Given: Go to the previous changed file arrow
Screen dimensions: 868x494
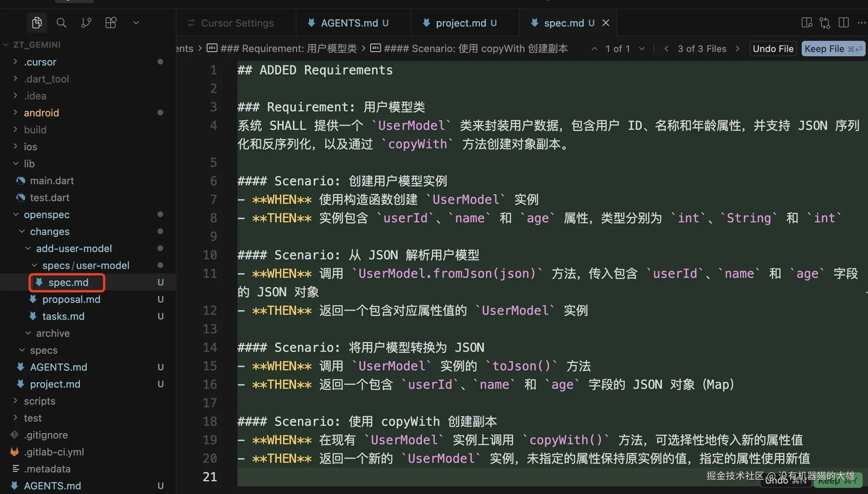Looking at the screenshot, I should (x=666, y=49).
